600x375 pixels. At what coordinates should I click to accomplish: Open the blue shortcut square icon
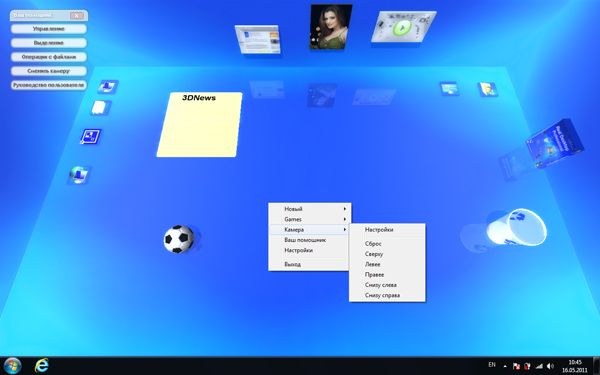point(90,137)
